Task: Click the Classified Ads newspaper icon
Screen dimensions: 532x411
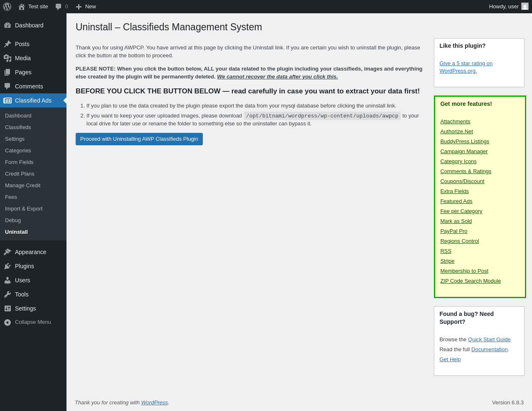Action: coord(7,100)
